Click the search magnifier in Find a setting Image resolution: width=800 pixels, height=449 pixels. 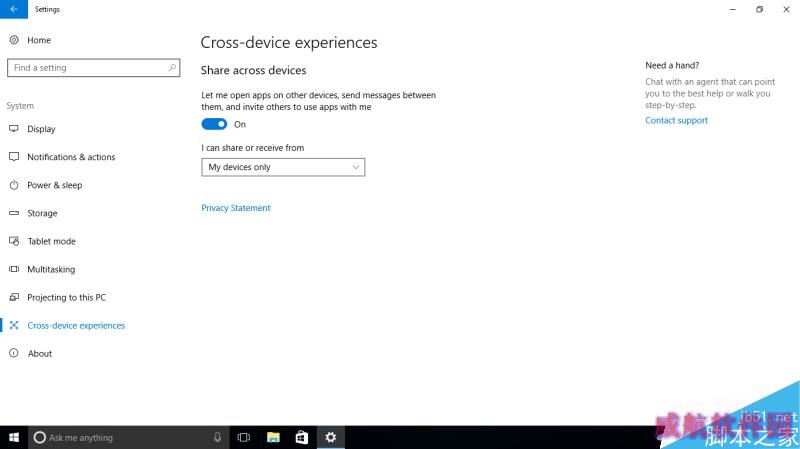click(x=172, y=67)
